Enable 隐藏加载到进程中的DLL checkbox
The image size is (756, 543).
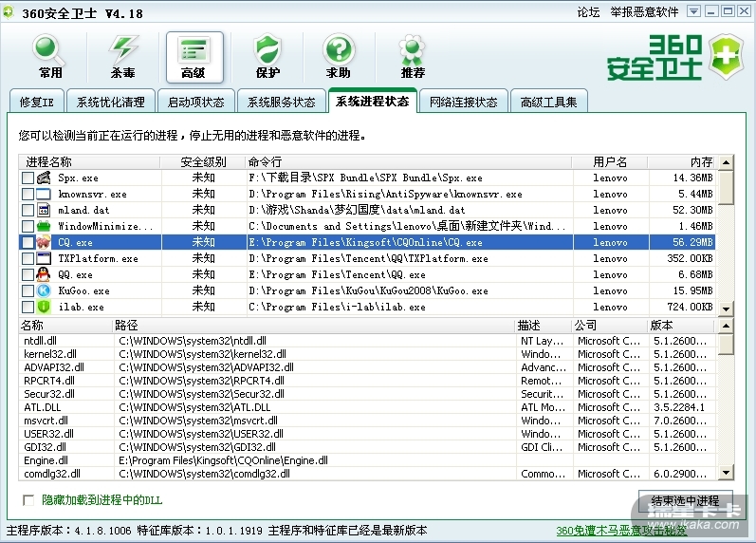[28, 500]
